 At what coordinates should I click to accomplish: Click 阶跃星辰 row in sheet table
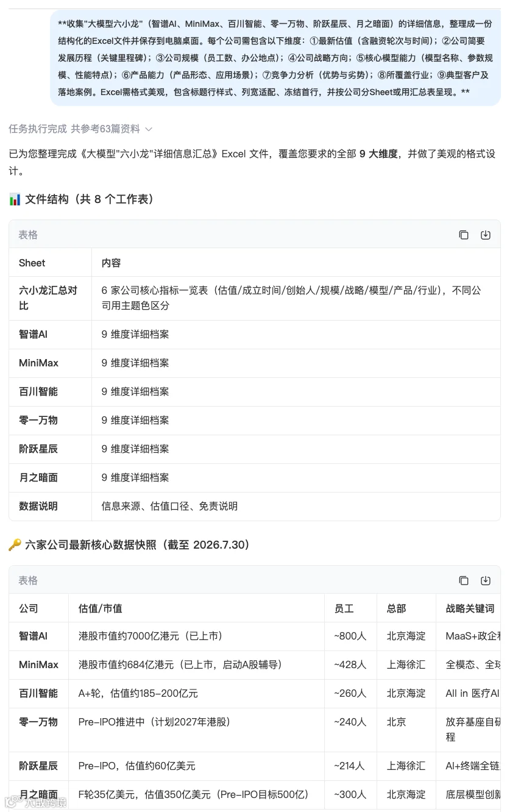255,449
